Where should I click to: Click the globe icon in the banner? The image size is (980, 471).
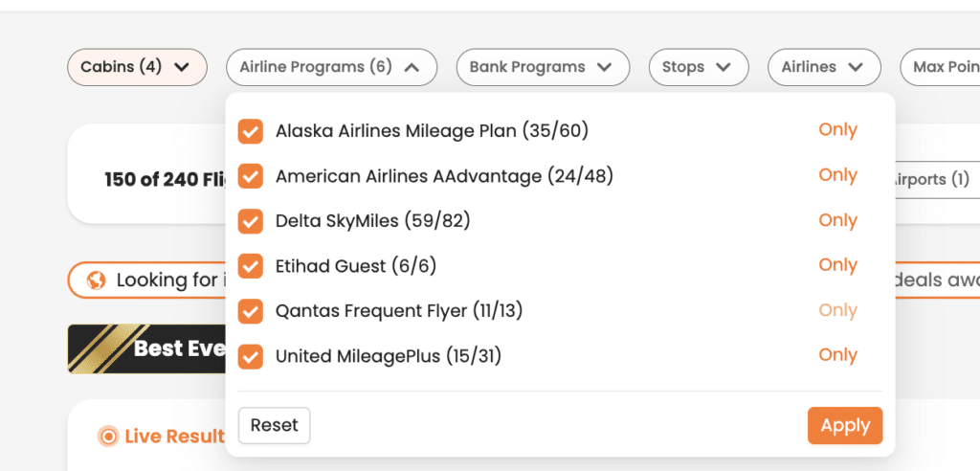(97, 280)
